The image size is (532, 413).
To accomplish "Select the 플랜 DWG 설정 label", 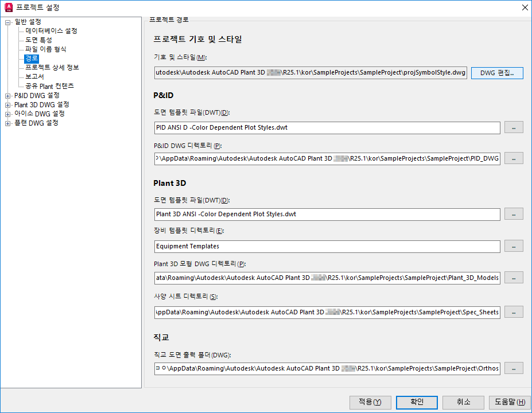I will tap(36, 123).
